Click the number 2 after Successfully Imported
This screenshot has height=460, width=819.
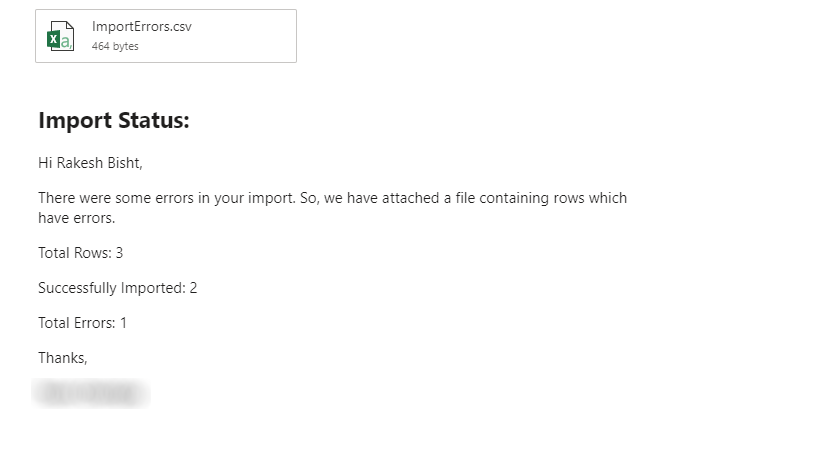click(193, 288)
